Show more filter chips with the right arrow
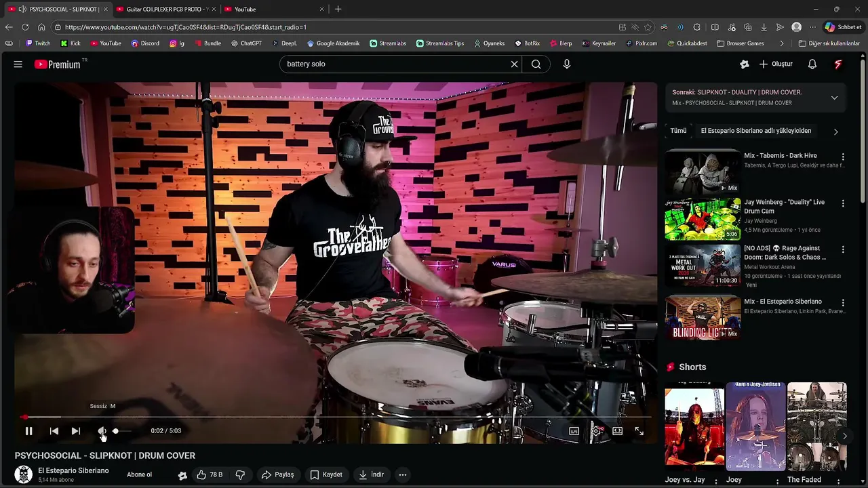Viewport: 868px width, 488px height. pos(835,131)
